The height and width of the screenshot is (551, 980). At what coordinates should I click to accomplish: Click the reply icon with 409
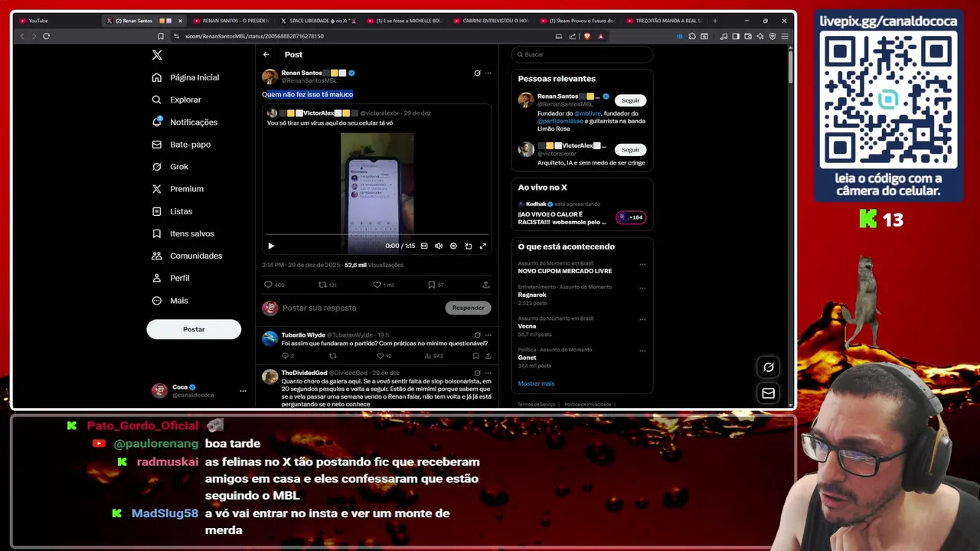274,285
